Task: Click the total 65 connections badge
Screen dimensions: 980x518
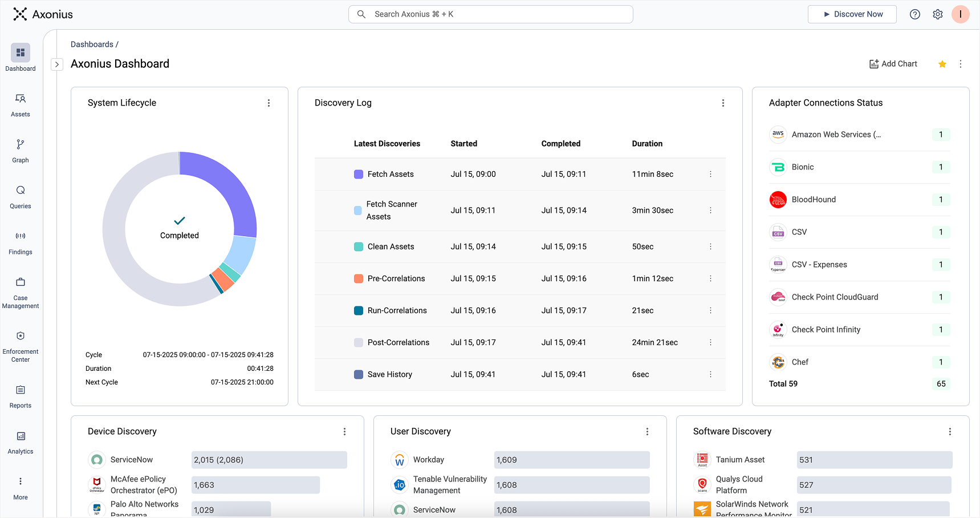Action: click(x=941, y=384)
